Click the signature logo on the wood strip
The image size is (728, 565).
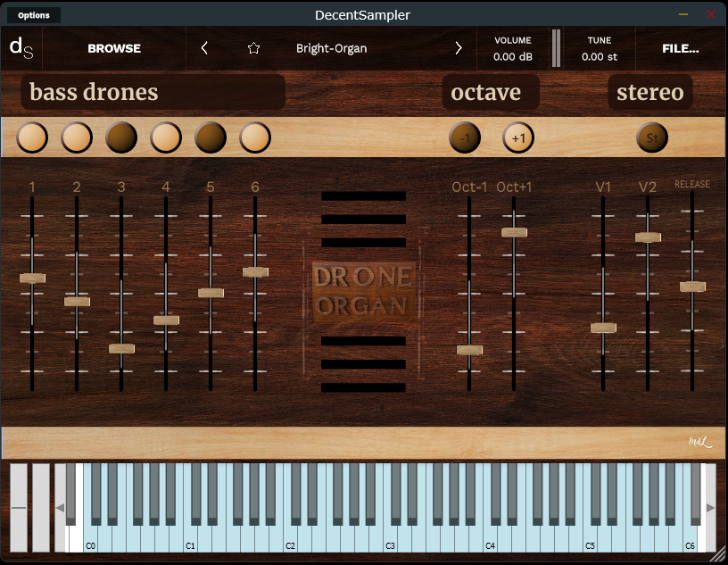700,441
